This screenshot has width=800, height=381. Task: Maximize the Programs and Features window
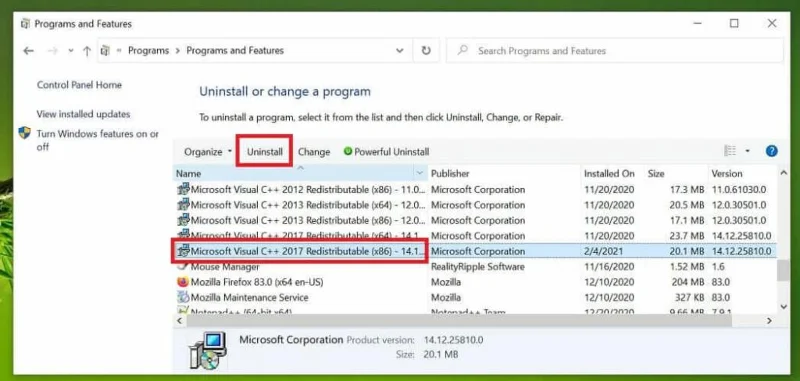click(x=734, y=23)
